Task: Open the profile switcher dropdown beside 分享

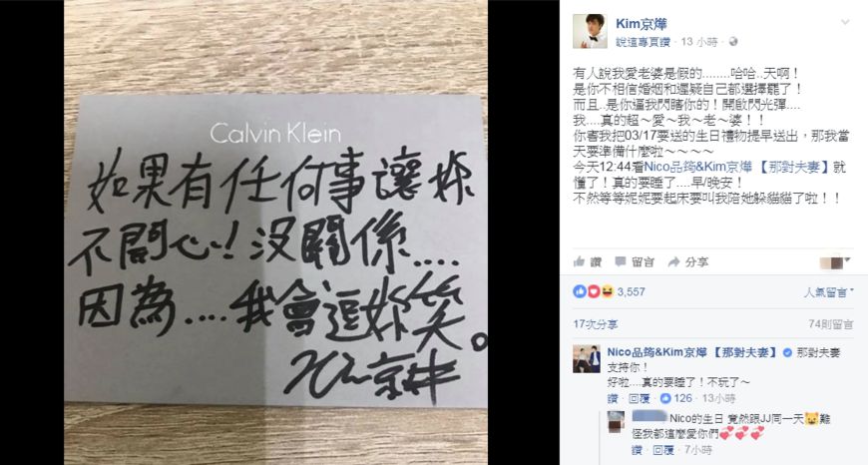Action: click(x=836, y=262)
